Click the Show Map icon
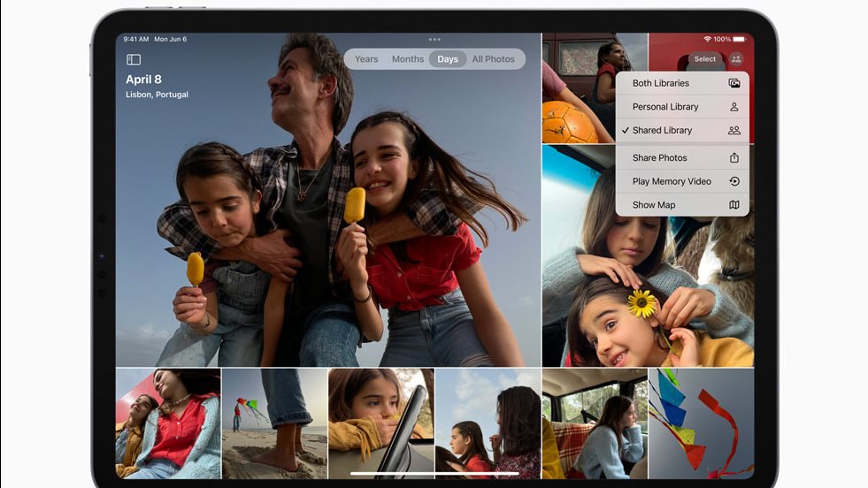Screen dimensions: 868x488 click(734, 205)
